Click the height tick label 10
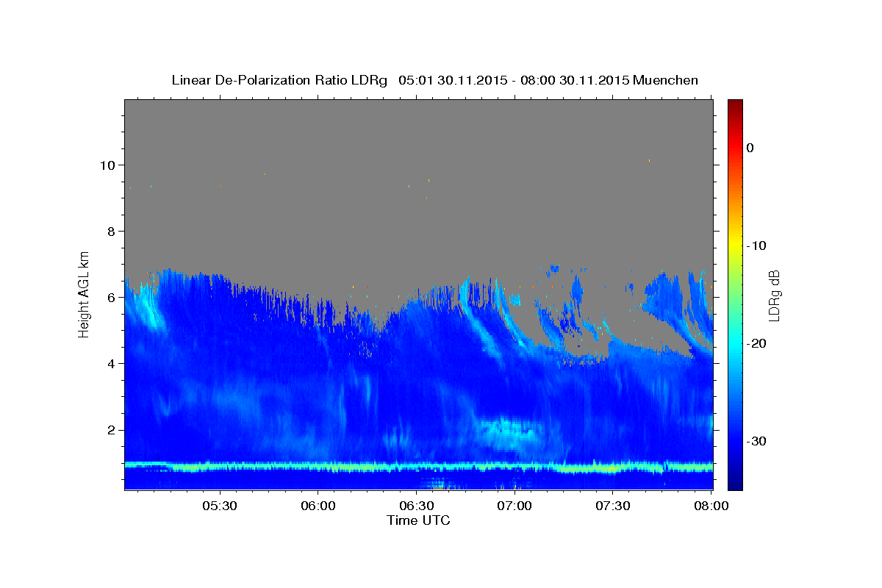 109,165
